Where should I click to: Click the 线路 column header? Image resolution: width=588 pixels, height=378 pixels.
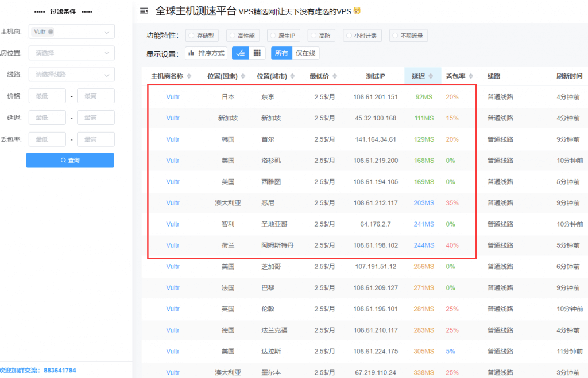pyautogui.click(x=494, y=76)
